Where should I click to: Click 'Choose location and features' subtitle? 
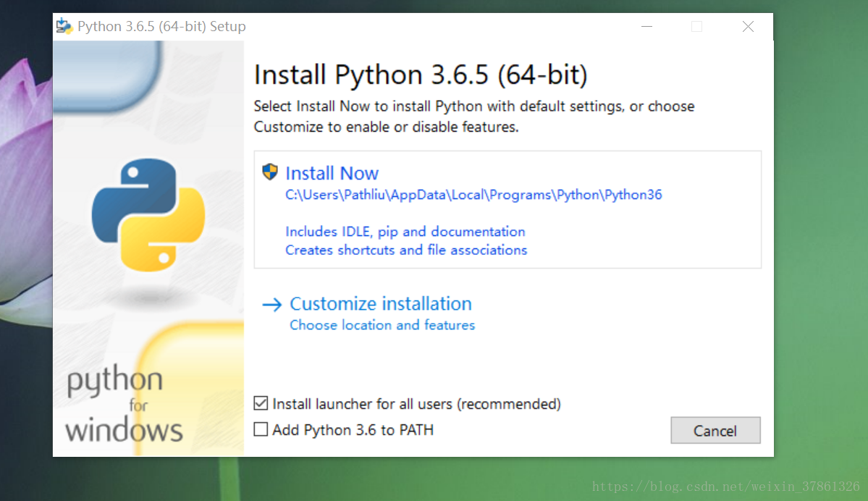[x=382, y=325]
